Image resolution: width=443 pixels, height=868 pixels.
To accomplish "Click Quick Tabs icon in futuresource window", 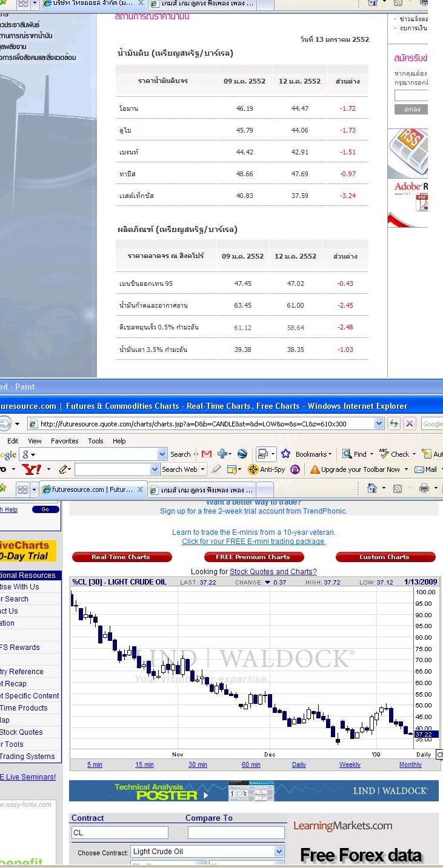I will (22, 489).
